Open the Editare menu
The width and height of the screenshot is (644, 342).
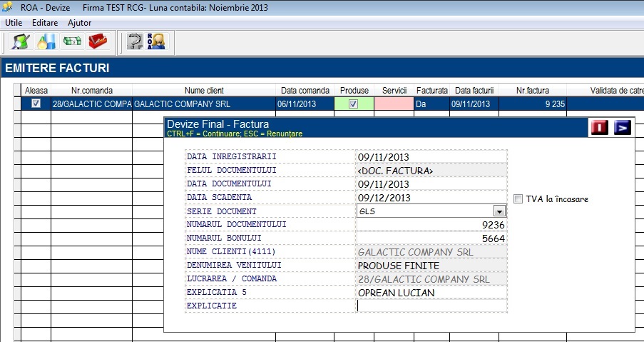pyautogui.click(x=45, y=23)
